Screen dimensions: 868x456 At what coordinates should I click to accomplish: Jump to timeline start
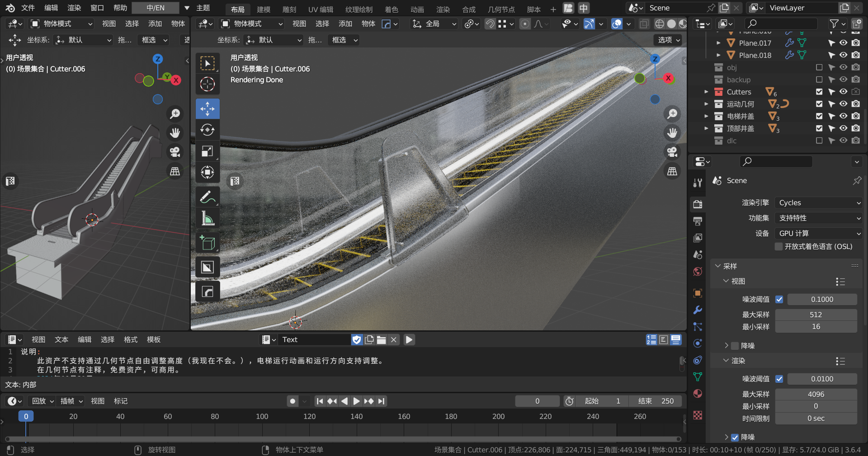click(x=320, y=401)
